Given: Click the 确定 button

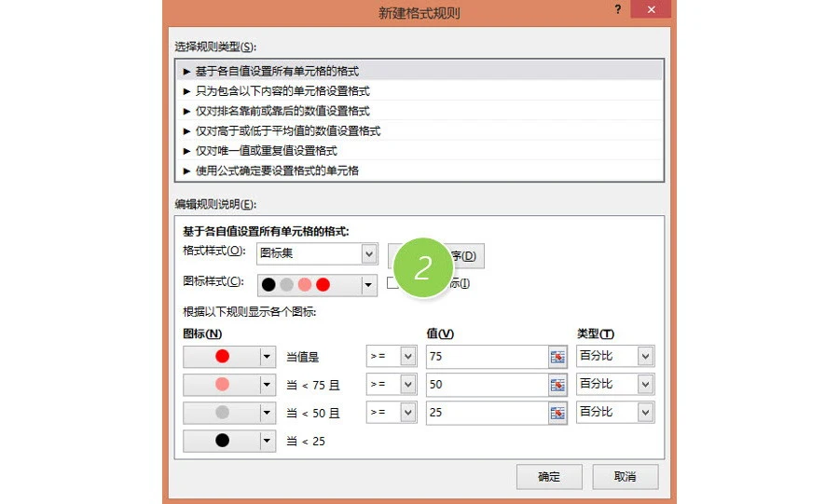Looking at the screenshot, I should point(549,476).
